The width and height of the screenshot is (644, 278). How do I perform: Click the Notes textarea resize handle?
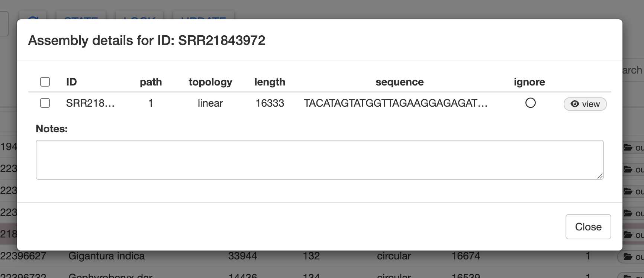(x=599, y=176)
